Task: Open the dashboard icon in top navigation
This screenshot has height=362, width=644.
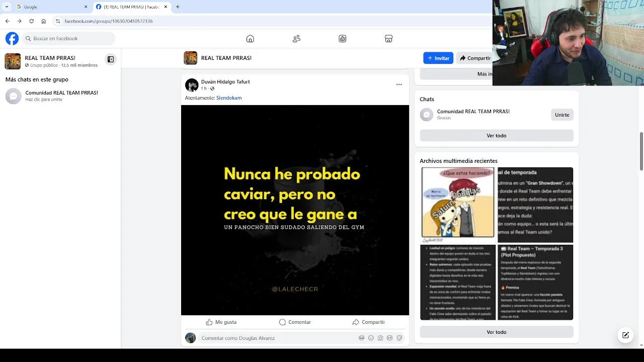Action: point(343,39)
